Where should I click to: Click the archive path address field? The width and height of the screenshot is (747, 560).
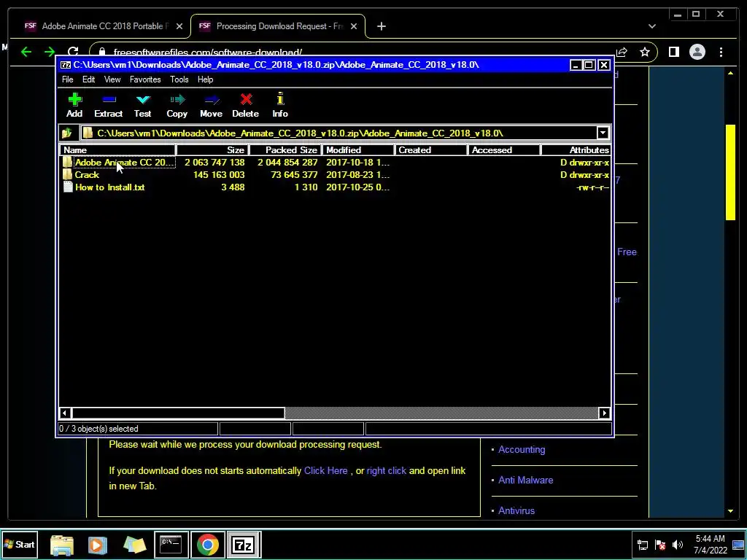coord(339,133)
